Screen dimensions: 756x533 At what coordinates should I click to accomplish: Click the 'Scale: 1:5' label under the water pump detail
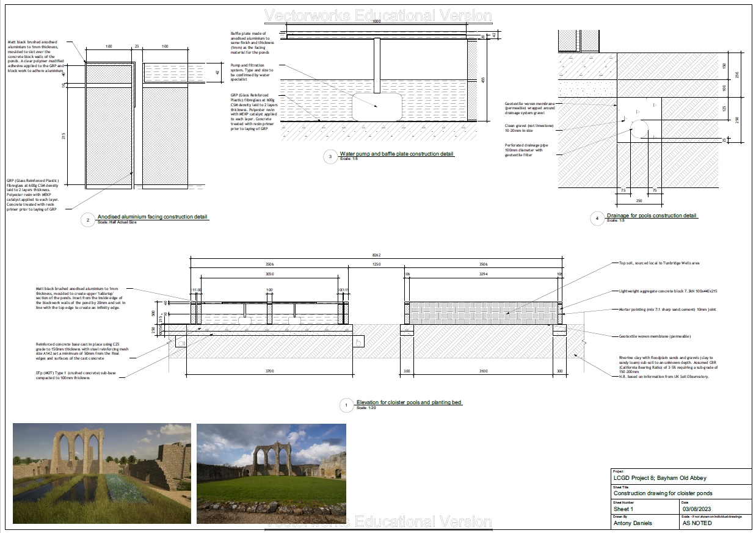(349, 159)
